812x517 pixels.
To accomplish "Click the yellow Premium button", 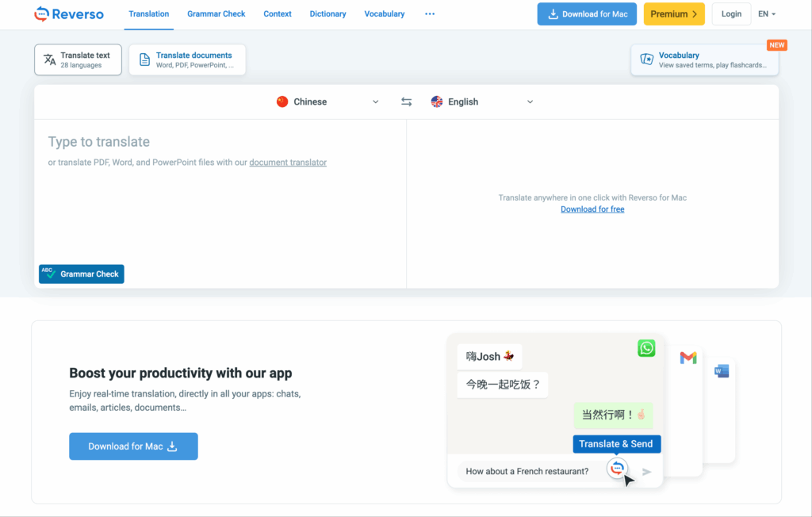I will coord(673,13).
